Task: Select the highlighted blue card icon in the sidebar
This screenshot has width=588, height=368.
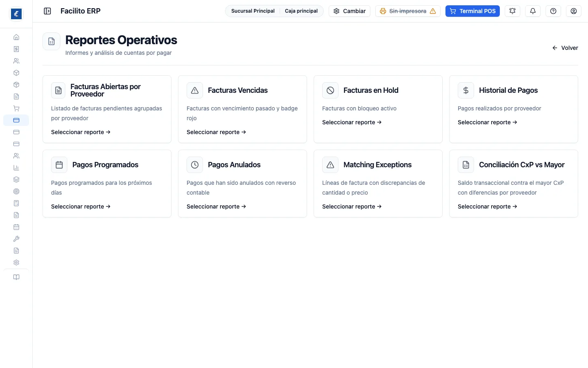Action: click(x=16, y=120)
